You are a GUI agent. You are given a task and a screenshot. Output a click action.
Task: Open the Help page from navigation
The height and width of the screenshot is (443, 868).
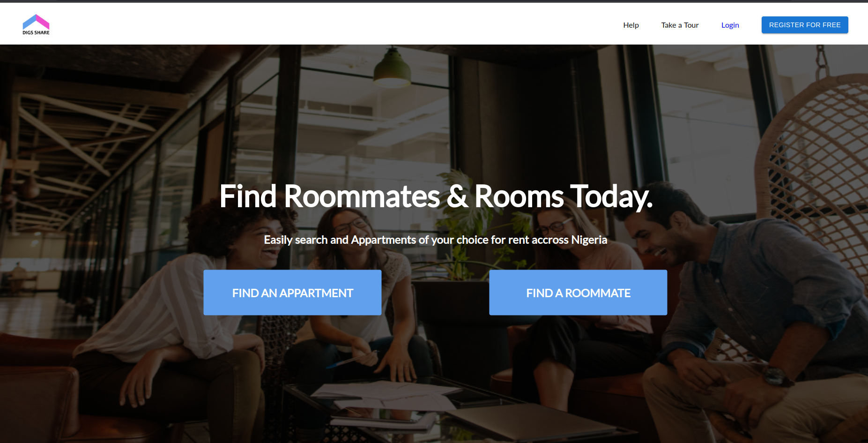631,25
